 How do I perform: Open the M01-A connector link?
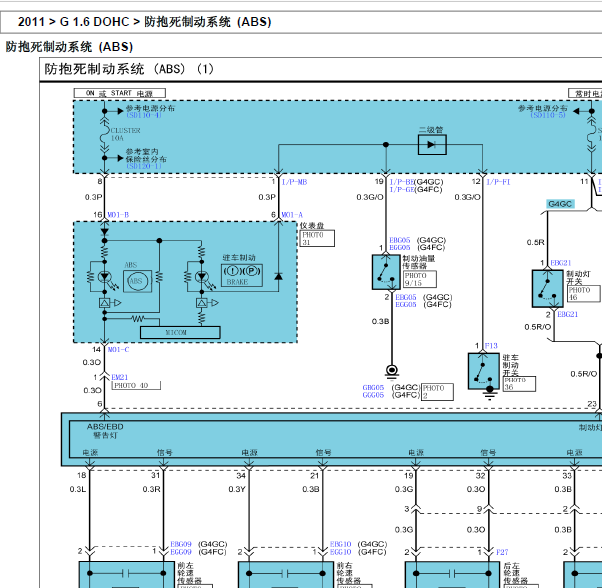click(x=292, y=215)
